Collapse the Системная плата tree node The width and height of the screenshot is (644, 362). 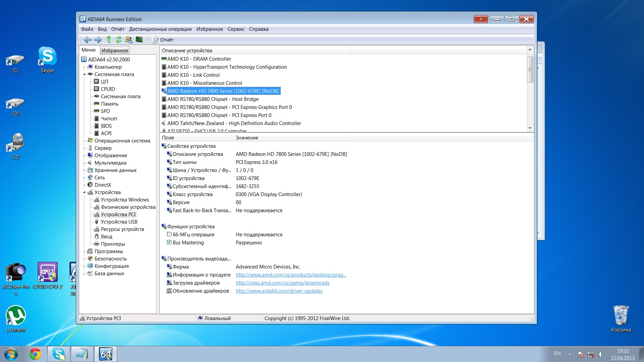84,74
